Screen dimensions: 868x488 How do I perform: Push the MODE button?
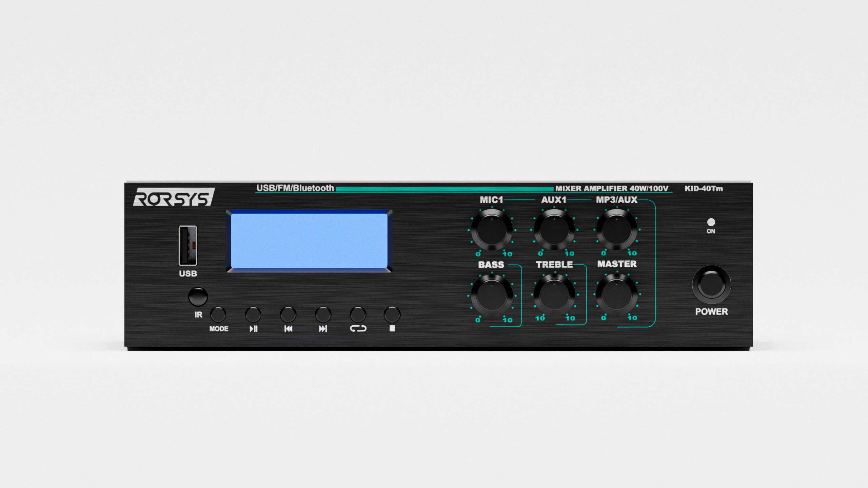coord(218,314)
